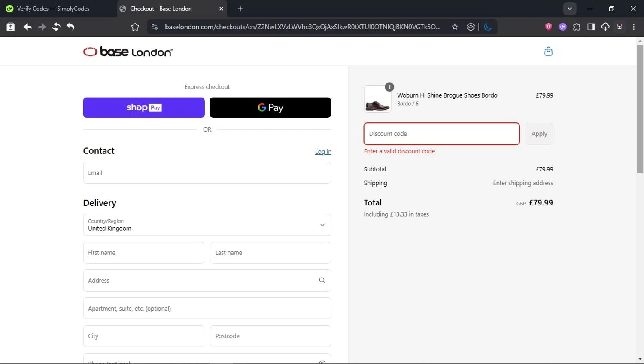Click the 'Bordo / 6' variant text

(407, 104)
